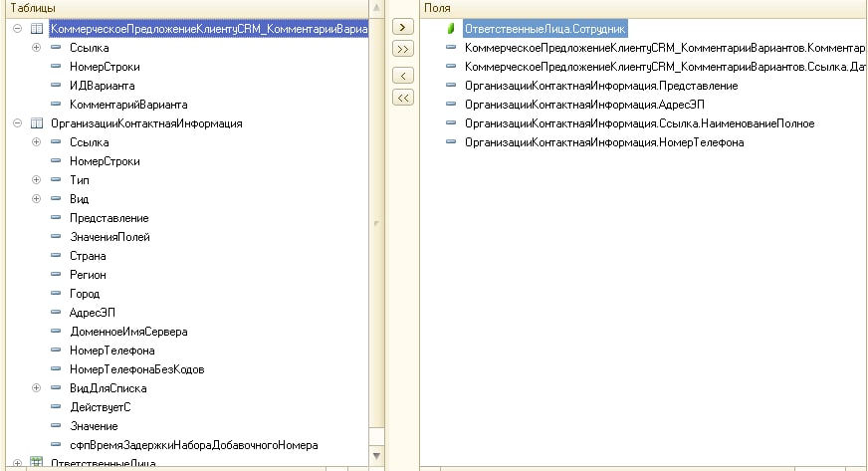Click green field icon of ОтветственныеЛица.Сотрудник
This screenshot has height=471, width=868.
pos(451,28)
